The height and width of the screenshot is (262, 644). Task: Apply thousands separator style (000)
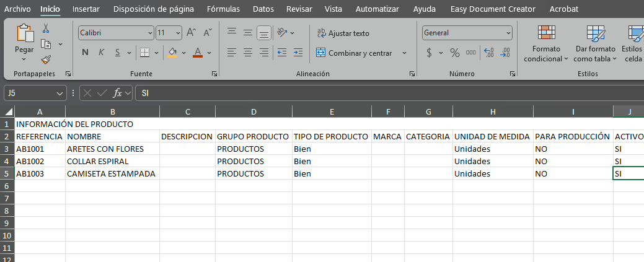click(470, 53)
